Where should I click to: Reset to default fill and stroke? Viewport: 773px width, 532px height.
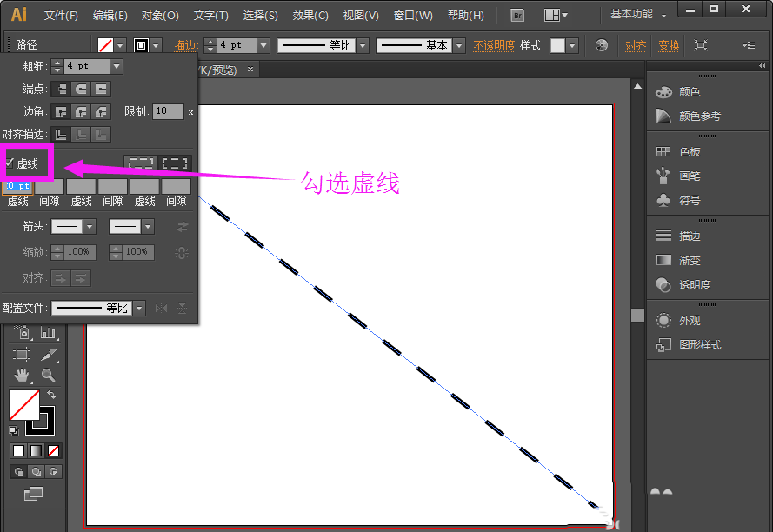click(x=14, y=431)
